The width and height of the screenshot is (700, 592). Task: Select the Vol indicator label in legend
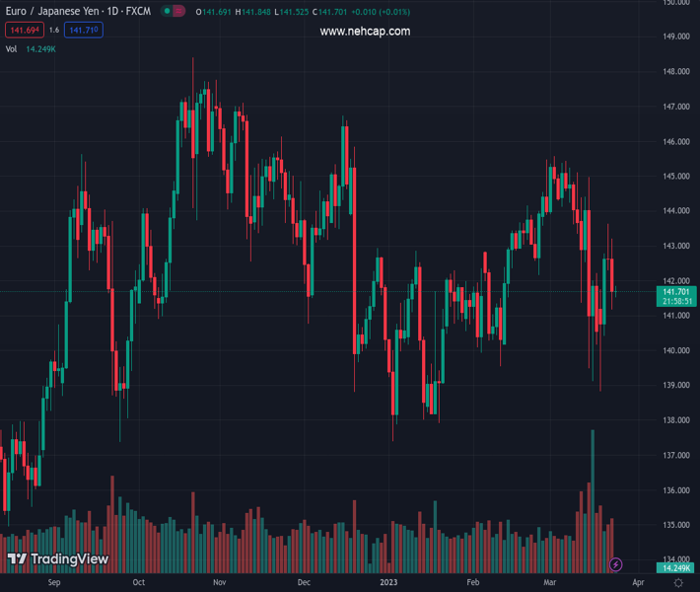tap(12, 48)
